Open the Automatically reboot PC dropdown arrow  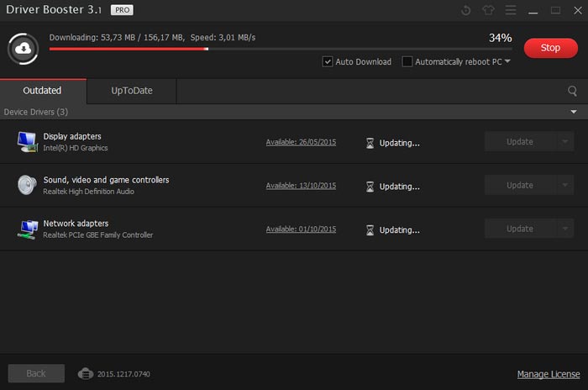click(x=507, y=61)
